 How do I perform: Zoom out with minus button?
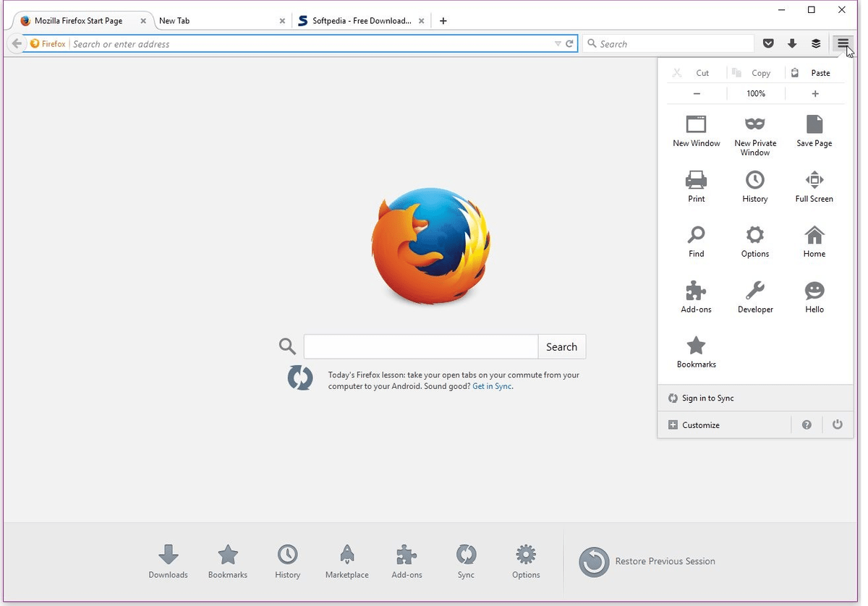pyautogui.click(x=697, y=93)
